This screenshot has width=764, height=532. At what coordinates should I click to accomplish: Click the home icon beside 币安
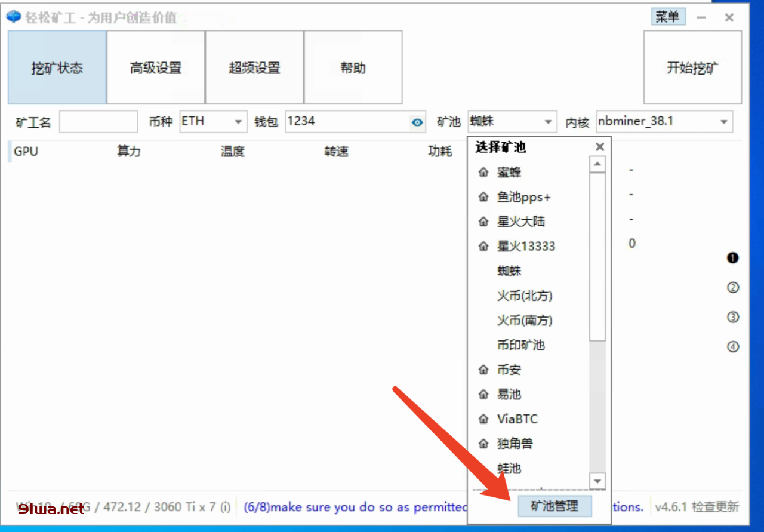coord(483,370)
